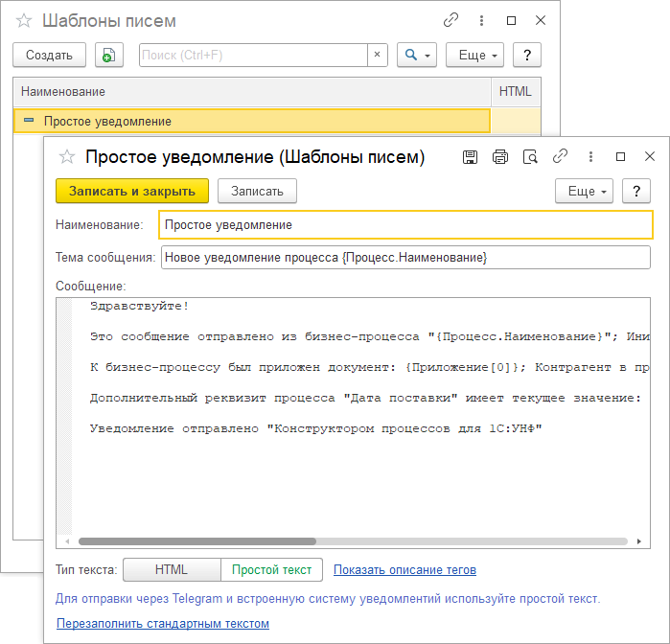Copy link to Шаблоны писем list
This screenshot has width=670, height=644.
point(451,21)
